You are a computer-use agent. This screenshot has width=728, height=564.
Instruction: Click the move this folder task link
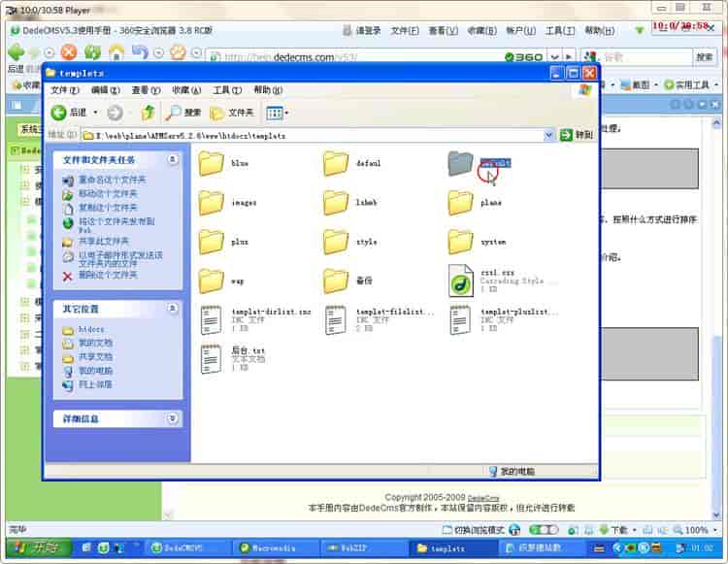[x=108, y=194]
